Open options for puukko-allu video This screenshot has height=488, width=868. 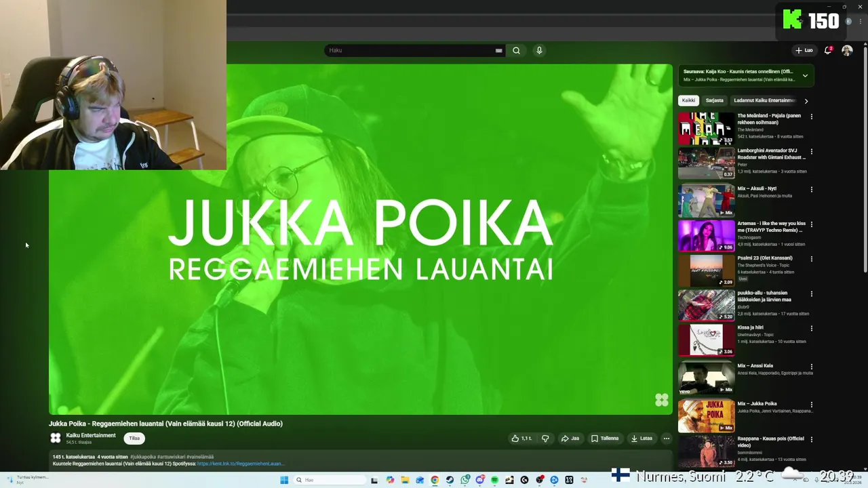click(x=811, y=293)
